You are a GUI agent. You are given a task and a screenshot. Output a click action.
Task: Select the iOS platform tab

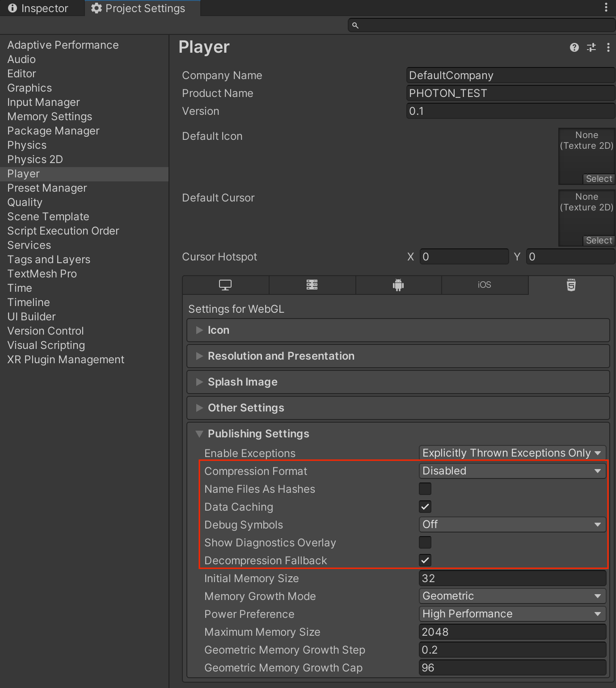485,285
